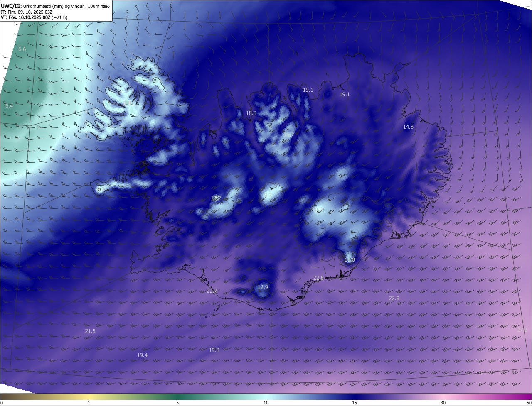Click the color scale tick label '15'
Viewport: 532px width, 406px height.
(x=355, y=403)
